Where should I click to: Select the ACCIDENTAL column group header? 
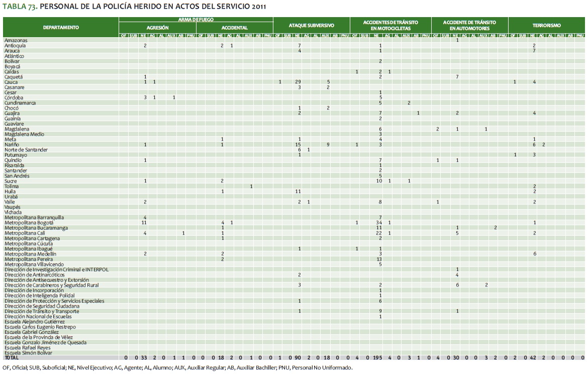click(x=234, y=28)
